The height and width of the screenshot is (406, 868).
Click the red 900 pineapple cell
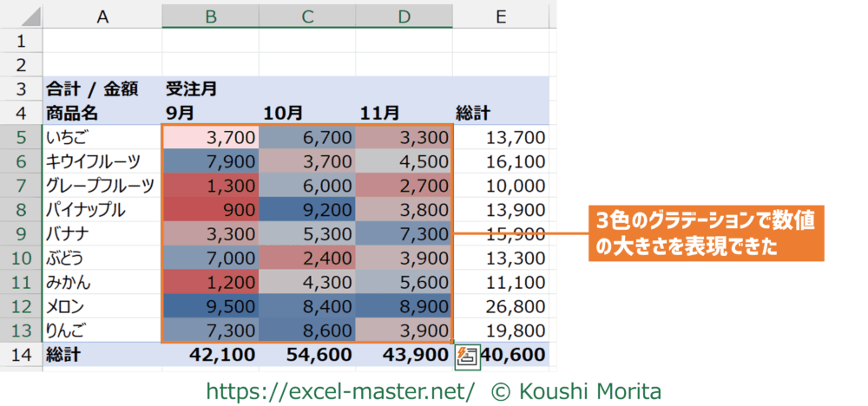click(210, 209)
